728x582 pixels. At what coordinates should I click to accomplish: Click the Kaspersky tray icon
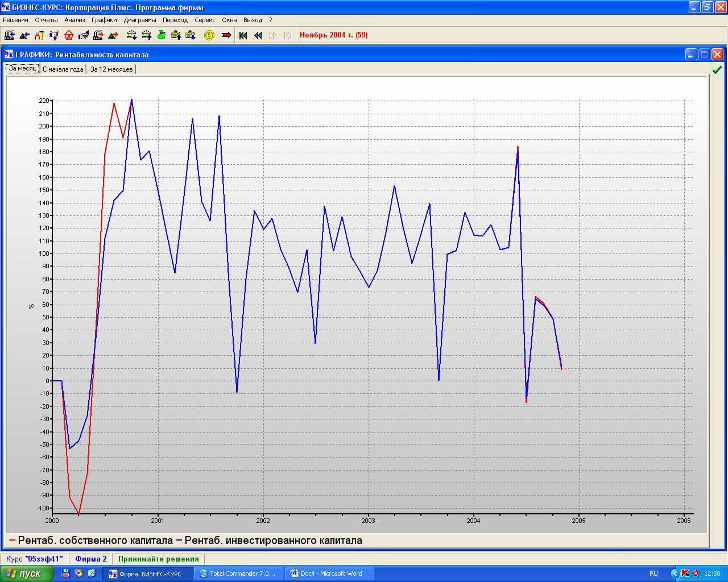[685, 573]
